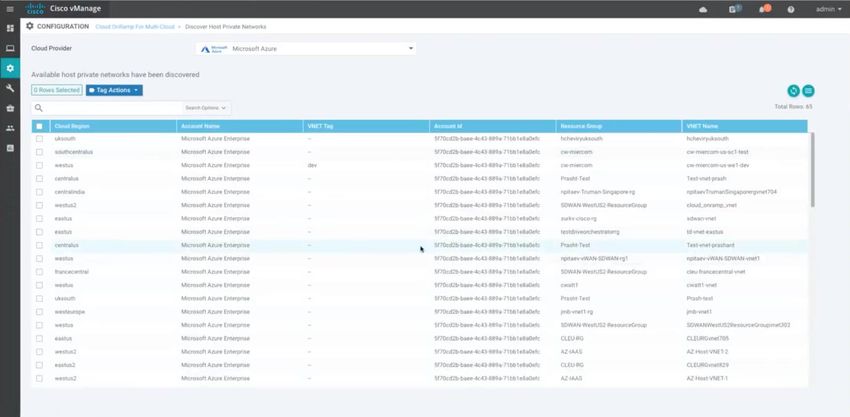Open the admin user menu

pyautogui.click(x=828, y=9)
